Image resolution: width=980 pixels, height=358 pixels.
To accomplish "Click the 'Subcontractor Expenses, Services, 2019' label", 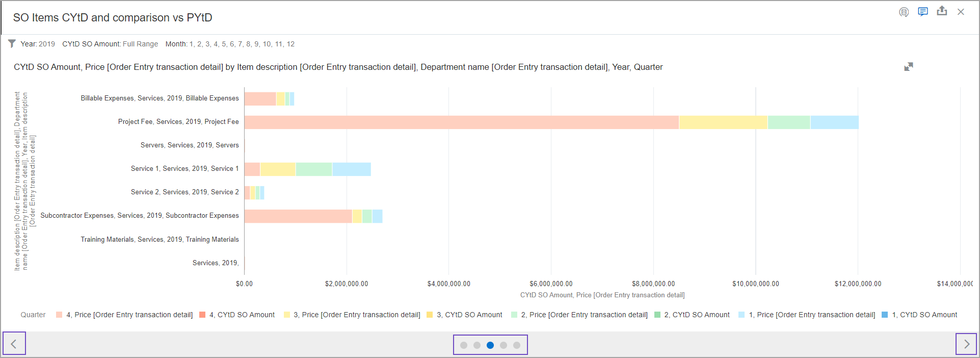I will tap(140, 215).
